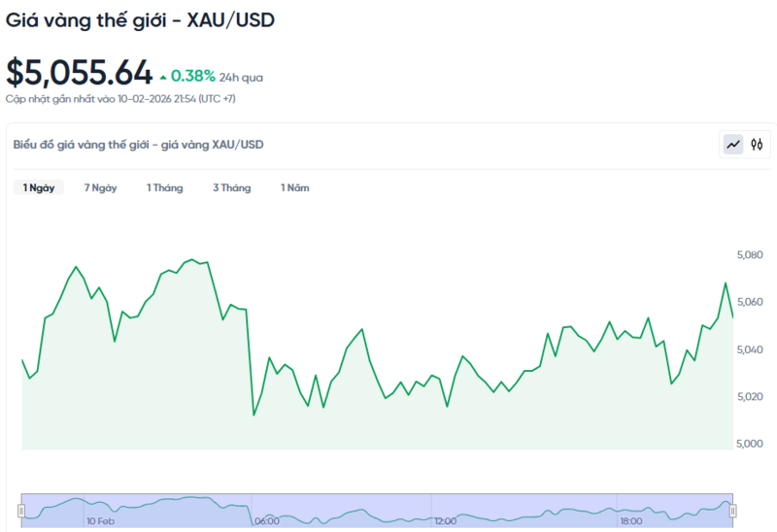Click the 12:00 marker in navigator
Screen dimensions: 777x532
[445, 521]
